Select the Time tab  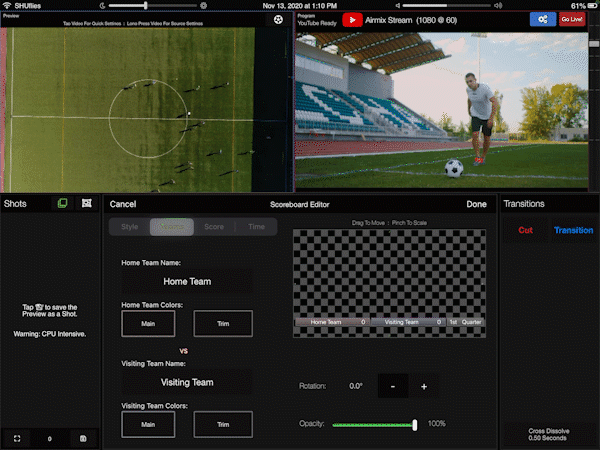257,227
